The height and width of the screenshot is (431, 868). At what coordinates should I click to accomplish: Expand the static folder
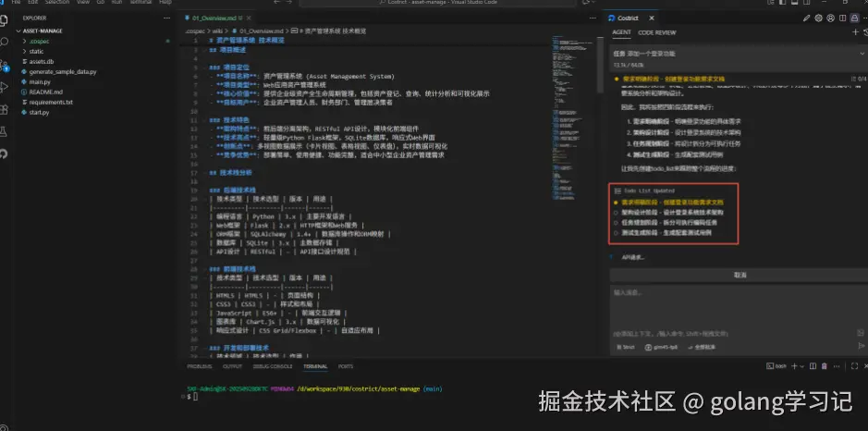pos(25,52)
